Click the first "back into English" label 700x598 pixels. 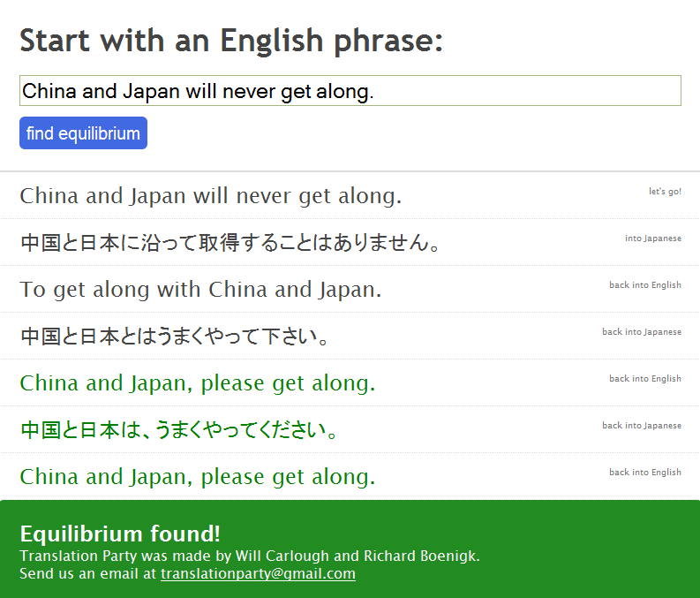[645, 285]
